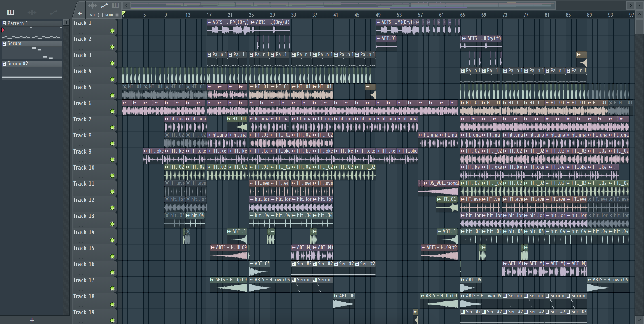Viewport: 644px width, 324px height.
Task: Open menu of DS_VOL..rsonal clip
Action: pyautogui.click(x=426, y=183)
